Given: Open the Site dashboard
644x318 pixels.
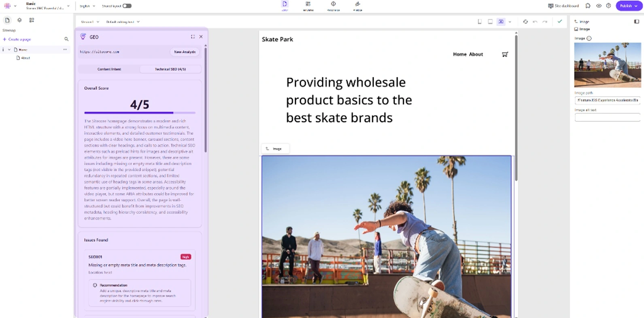Looking at the screenshot, I should point(563,6).
